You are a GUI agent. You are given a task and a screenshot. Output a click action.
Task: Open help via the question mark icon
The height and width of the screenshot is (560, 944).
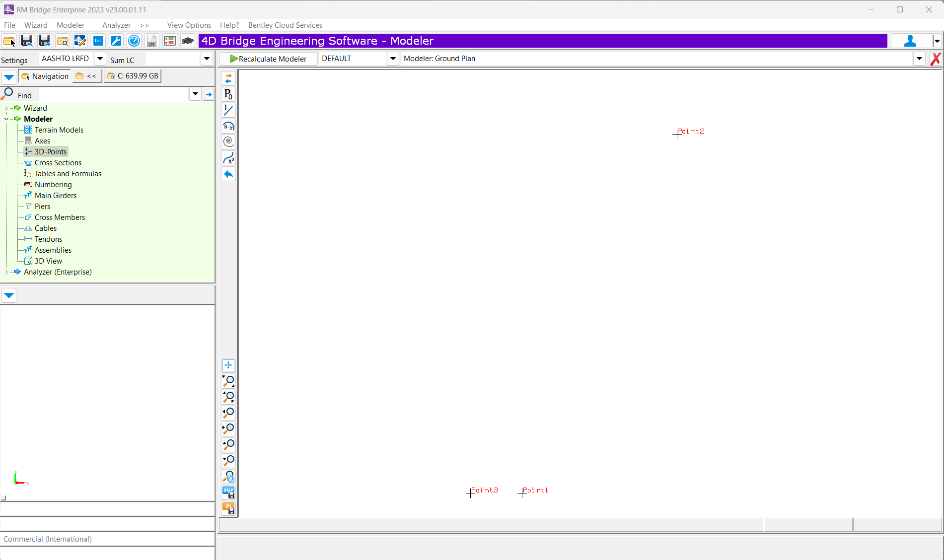[134, 41]
